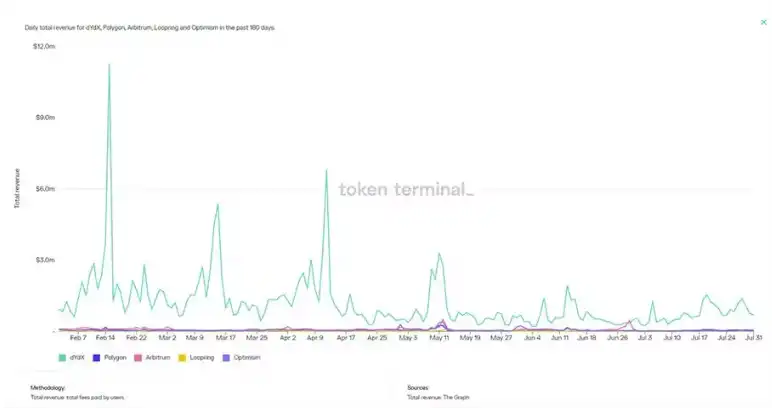Select the May 11 axis label
The height and width of the screenshot is (408, 772).
click(x=439, y=338)
